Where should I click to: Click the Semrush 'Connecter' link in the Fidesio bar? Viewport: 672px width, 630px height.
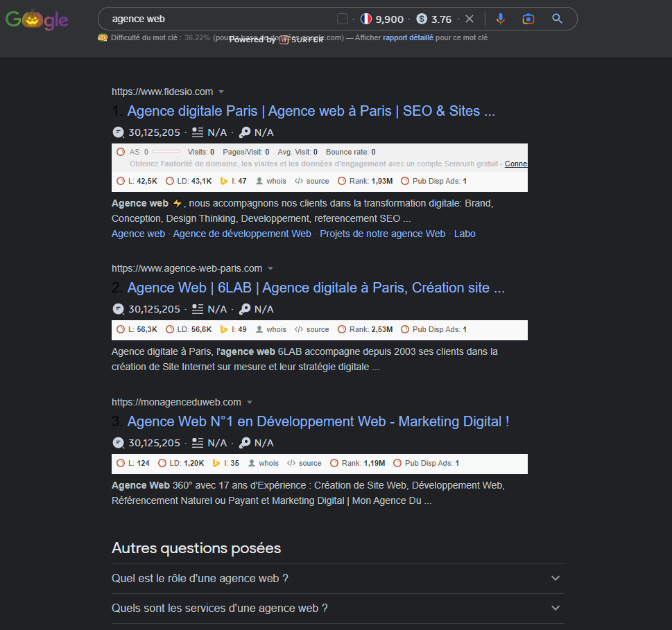pos(515,164)
